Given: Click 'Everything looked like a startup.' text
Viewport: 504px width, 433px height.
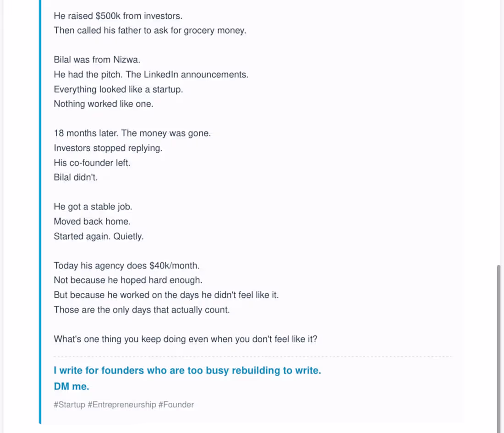Looking at the screenshot, I should 118,89.
